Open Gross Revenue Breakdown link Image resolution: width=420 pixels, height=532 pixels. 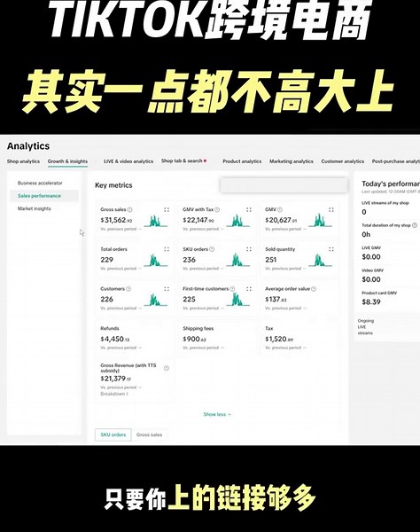(x=114, y=394)
